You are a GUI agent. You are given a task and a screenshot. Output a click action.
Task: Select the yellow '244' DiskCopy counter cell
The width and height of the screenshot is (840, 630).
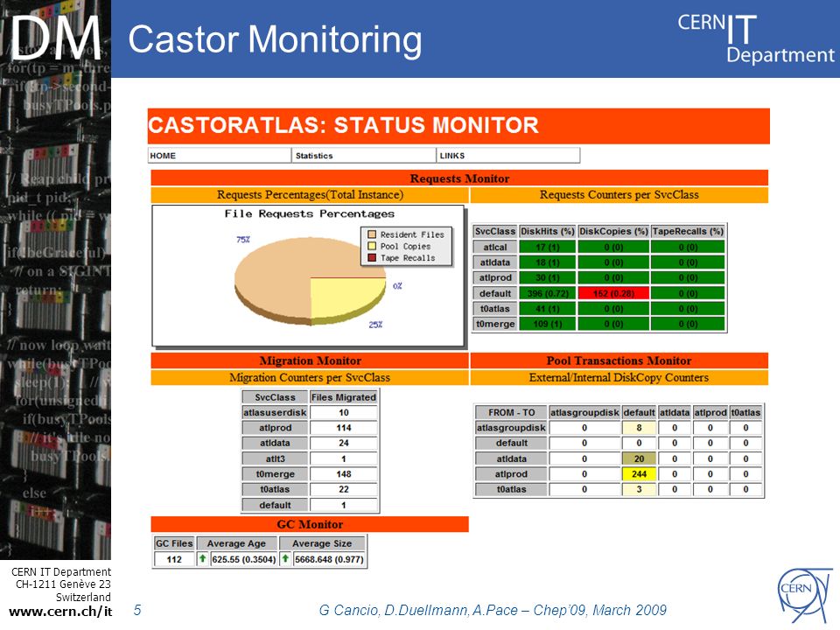click(x=639, y=474)
